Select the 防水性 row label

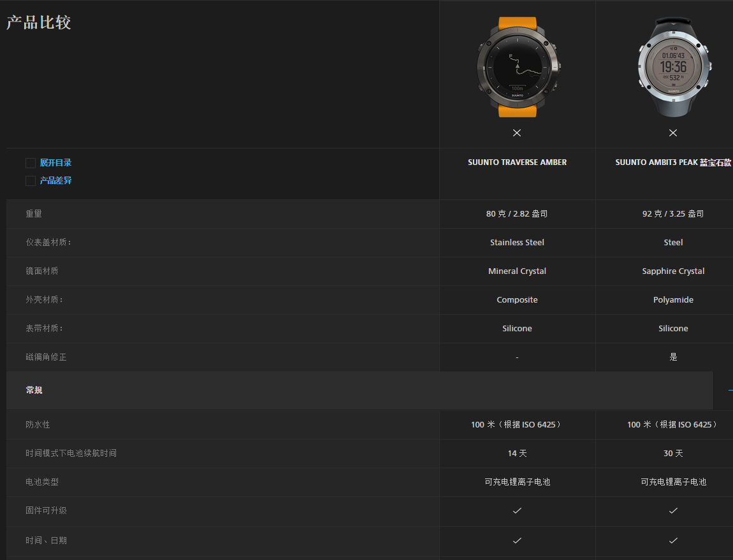pyautogui.click(x=38, y=424)
